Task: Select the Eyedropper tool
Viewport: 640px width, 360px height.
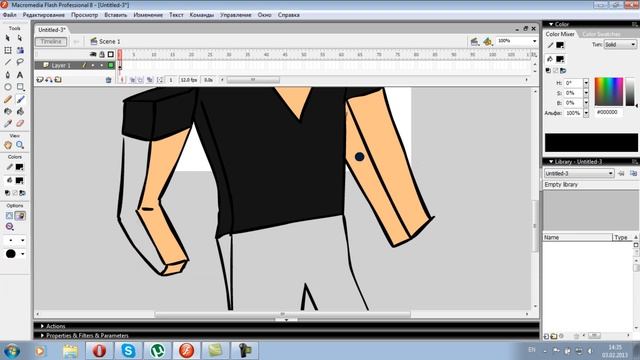Action: 8,123
